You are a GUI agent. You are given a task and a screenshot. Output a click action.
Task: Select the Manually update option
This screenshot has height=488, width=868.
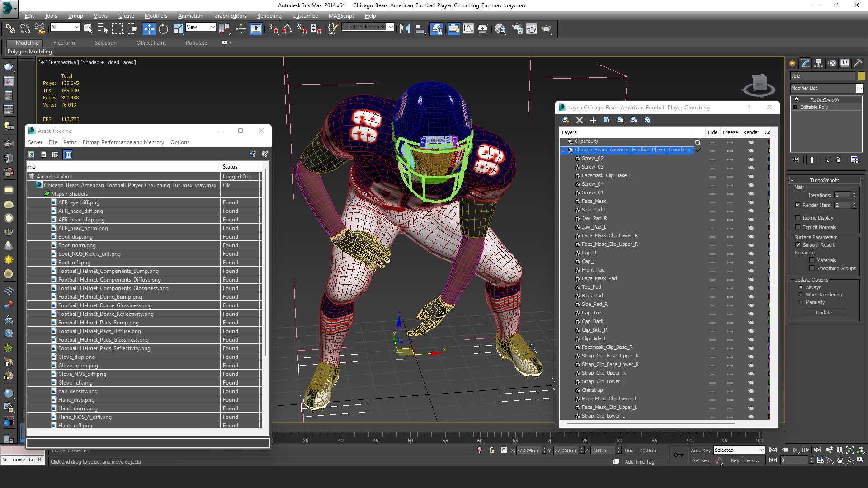[x=801, y=302]
